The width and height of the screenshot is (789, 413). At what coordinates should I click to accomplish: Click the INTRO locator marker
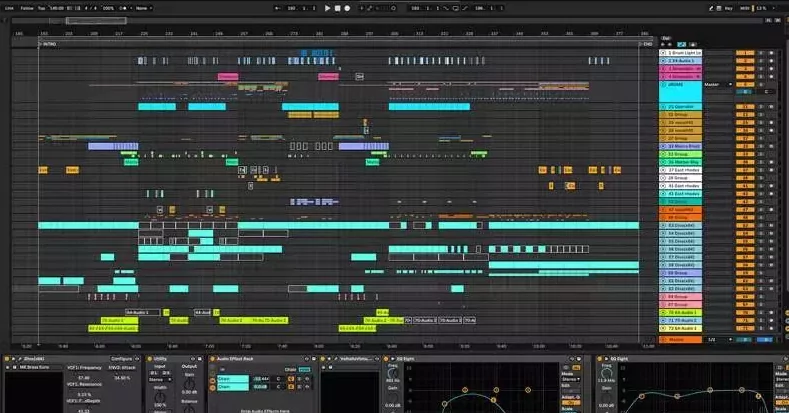pos(47,43)
